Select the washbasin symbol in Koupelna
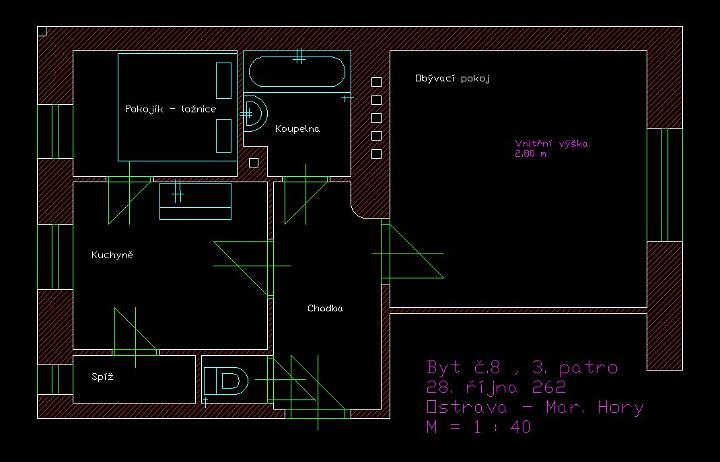The image size is (720, 462). 255,113
